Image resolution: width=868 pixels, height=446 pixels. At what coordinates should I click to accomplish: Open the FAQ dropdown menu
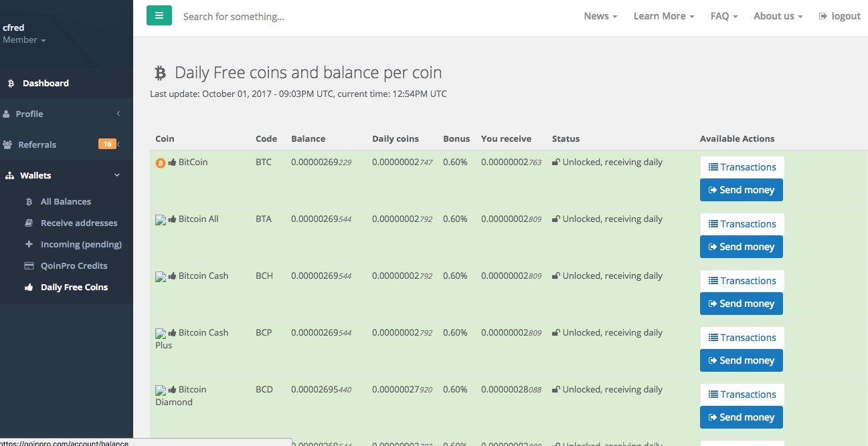(x=724, y=16)
